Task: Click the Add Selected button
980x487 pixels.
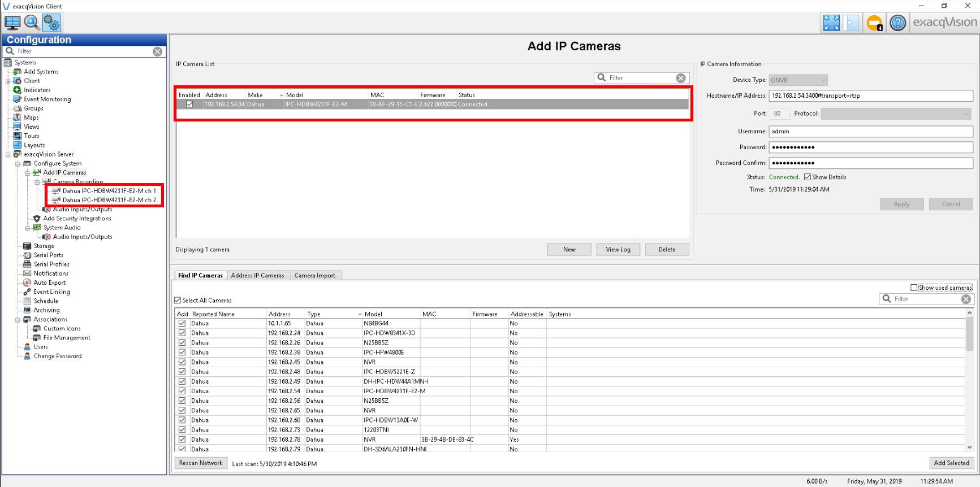Action: (x=951, y=463)
